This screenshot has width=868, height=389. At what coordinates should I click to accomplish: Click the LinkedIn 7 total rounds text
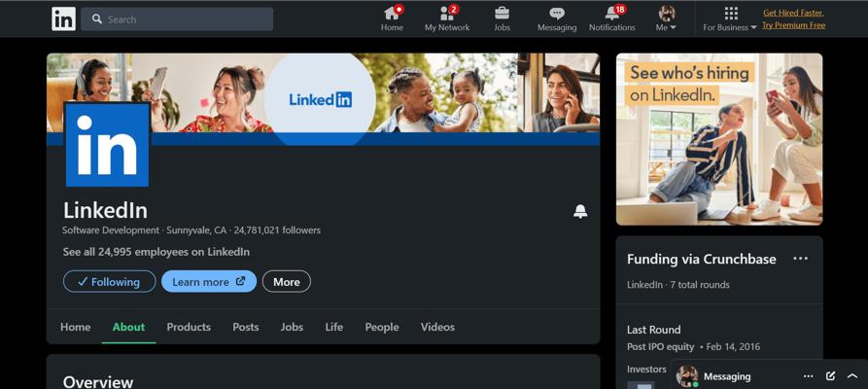[678, 285]
